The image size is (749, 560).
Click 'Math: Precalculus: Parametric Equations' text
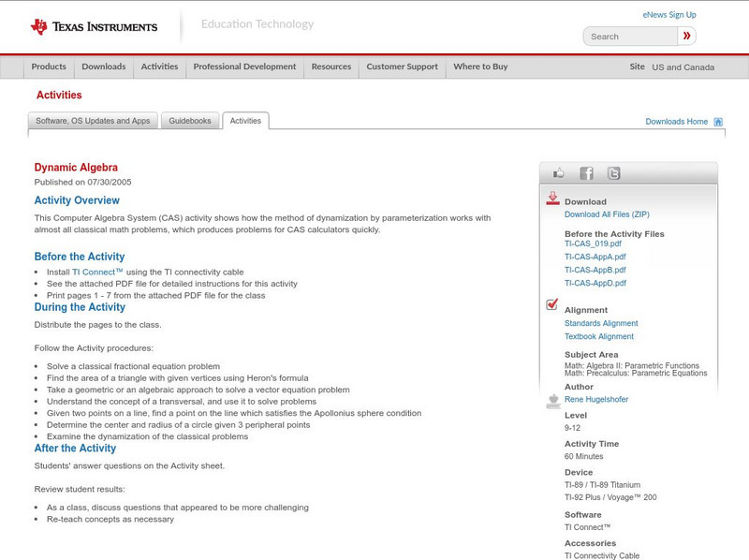tap(636, 373)
